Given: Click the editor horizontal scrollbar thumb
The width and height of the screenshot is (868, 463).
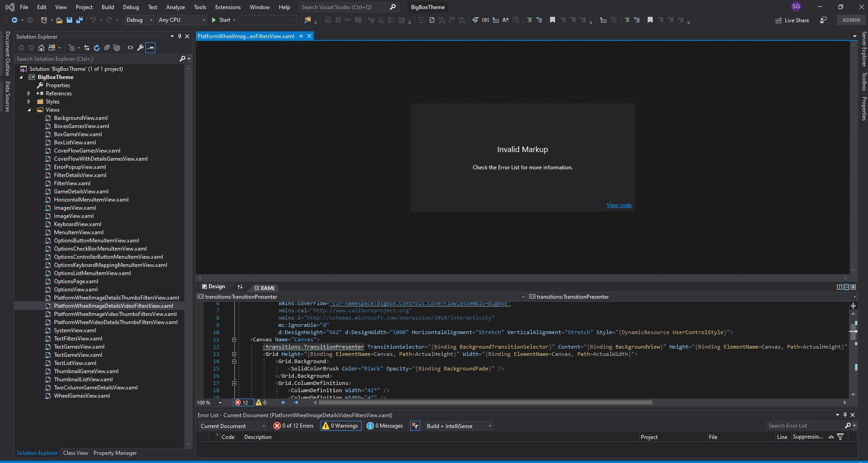Looking at the screenshot, I should pyautogui.click(x=485, y=403).
